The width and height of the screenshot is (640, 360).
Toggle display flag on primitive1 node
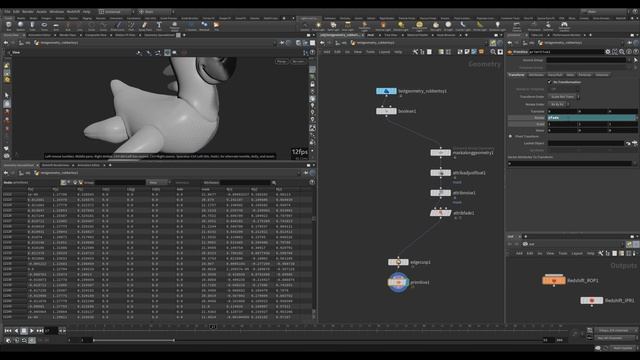406,282
